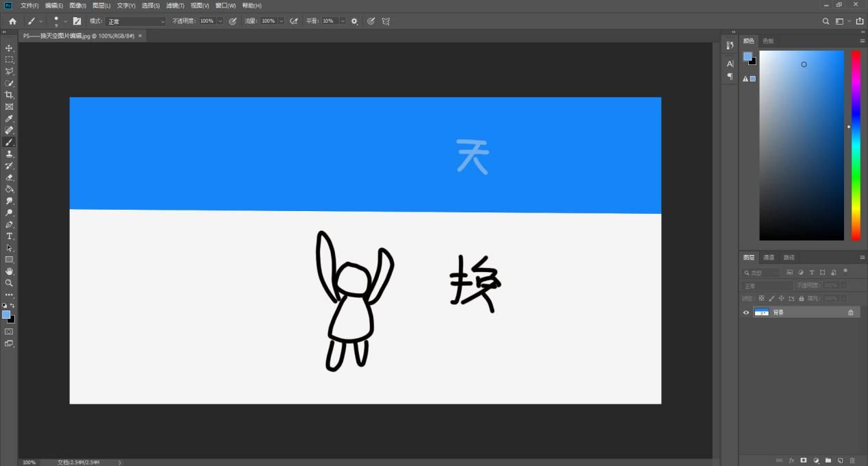Toggle airbrush build-up icon
Image resolution: width=868 pixels, height=466 pixels.
[x=294, y=21]
